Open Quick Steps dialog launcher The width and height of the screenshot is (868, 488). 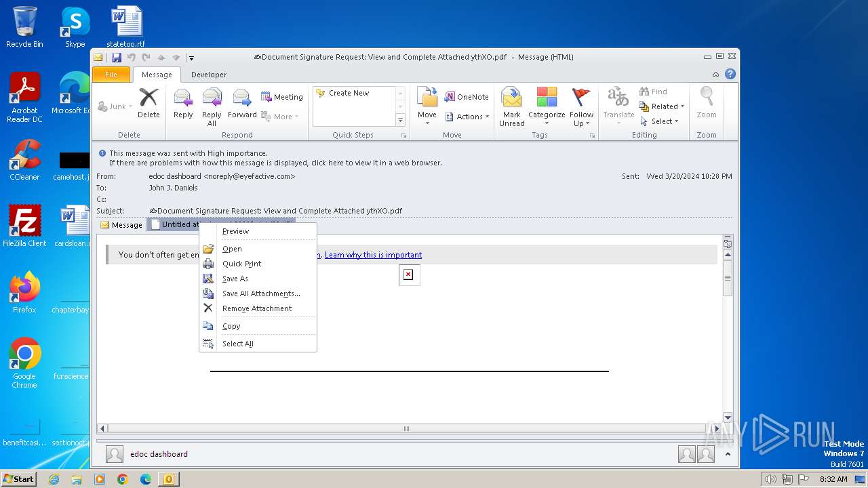pyautogui.click(x=404, y=136)
